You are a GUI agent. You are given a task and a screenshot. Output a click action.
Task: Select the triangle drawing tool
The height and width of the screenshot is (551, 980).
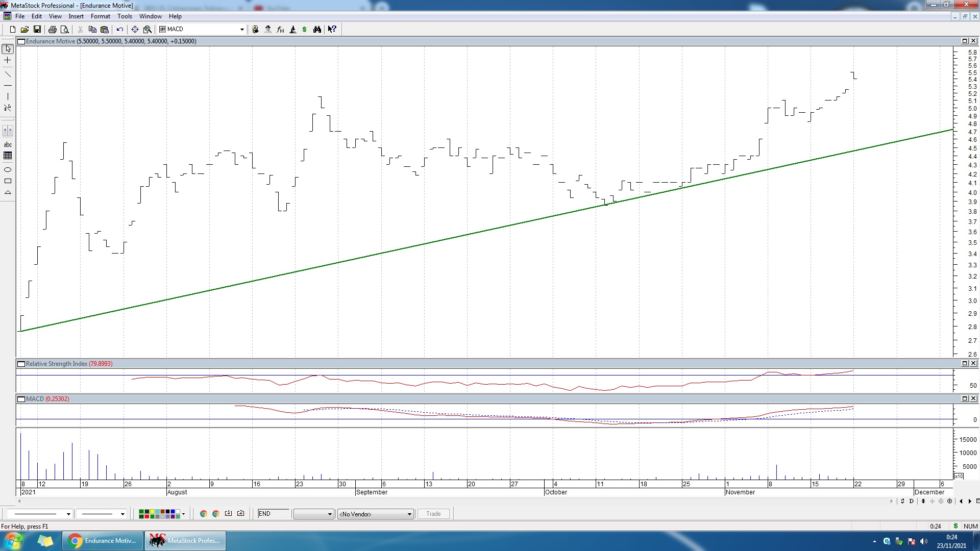coord(8,192)
